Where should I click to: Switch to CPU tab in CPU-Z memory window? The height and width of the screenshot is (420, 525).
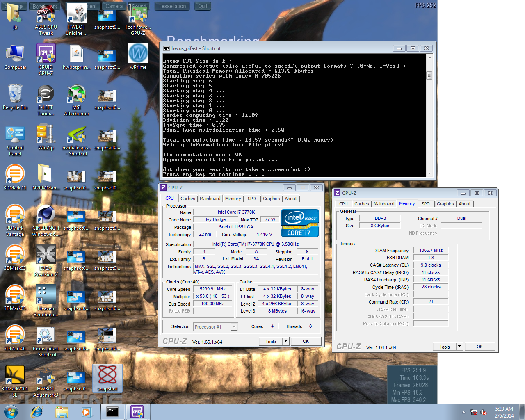click(x=343, y=204)
